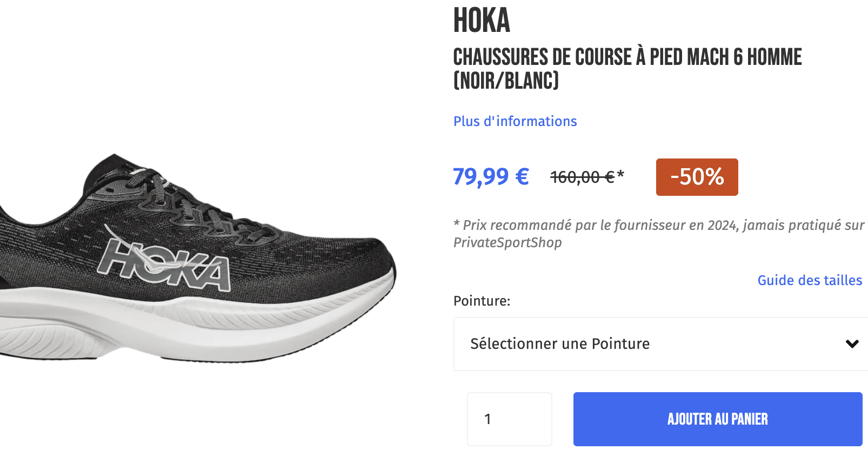Expand the size selector dropdown

(659, 343)
